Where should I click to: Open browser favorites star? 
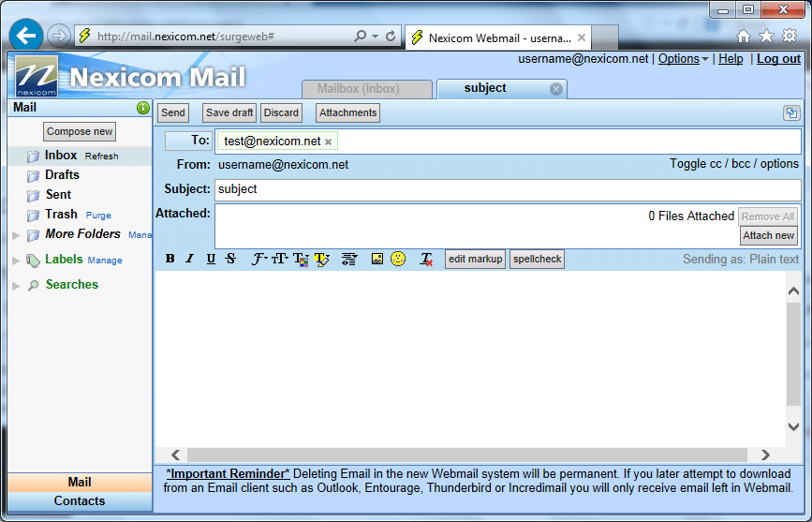pos(766,36)
